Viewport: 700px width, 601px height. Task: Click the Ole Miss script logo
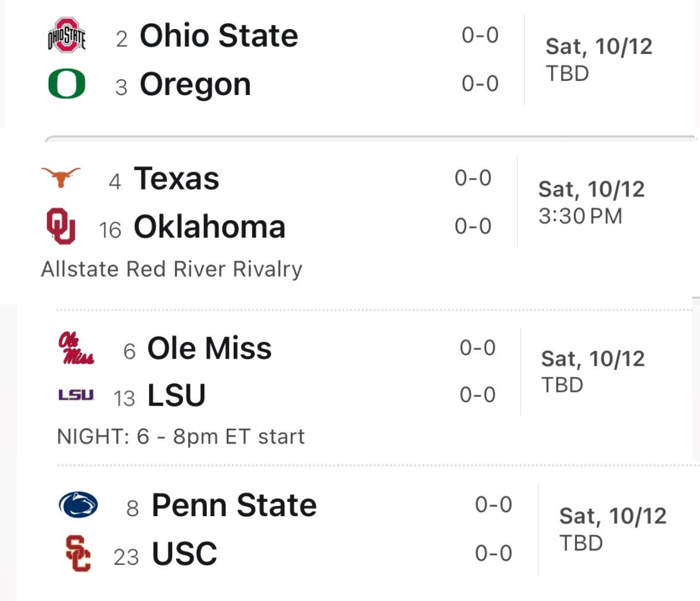coord(76,348)
